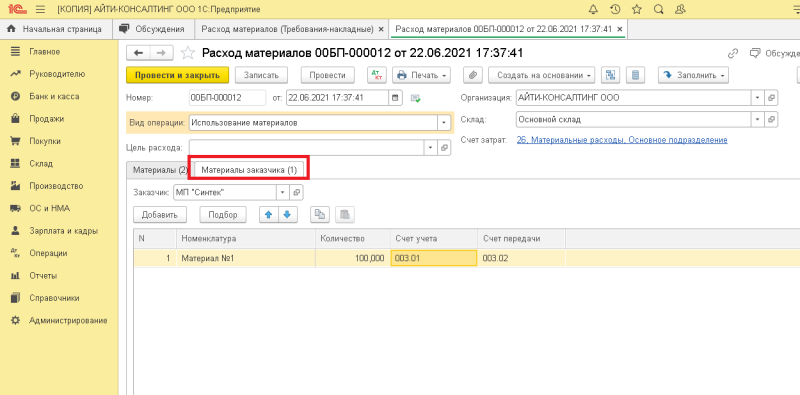
Task: Open Заказчик field link button
Action: click(296, 192)
